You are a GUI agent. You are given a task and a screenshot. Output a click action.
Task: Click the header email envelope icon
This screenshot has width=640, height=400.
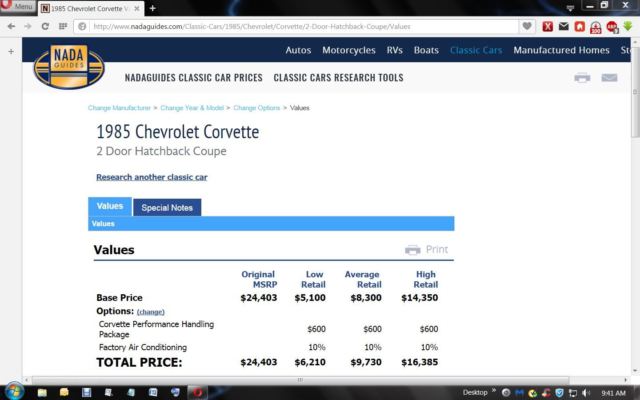(x=609, y=78)
